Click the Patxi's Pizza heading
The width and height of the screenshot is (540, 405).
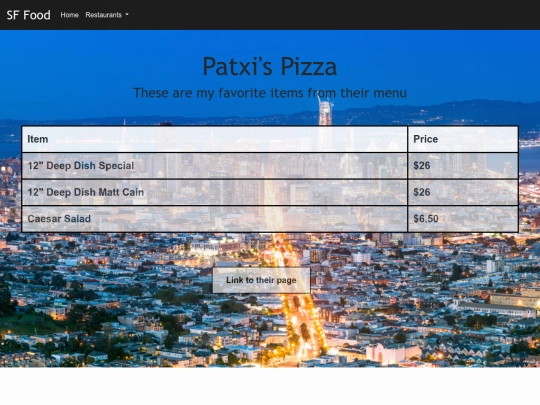click(270, 66)
